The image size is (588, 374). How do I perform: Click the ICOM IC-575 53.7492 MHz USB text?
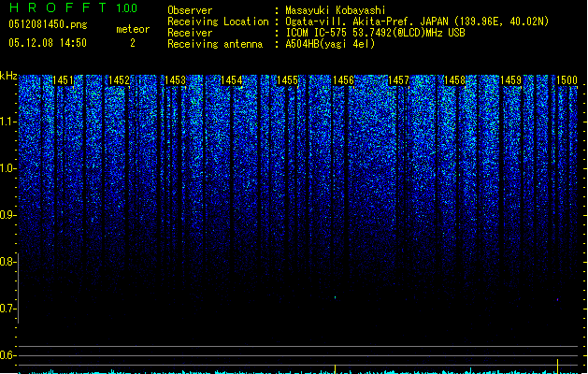375,33
